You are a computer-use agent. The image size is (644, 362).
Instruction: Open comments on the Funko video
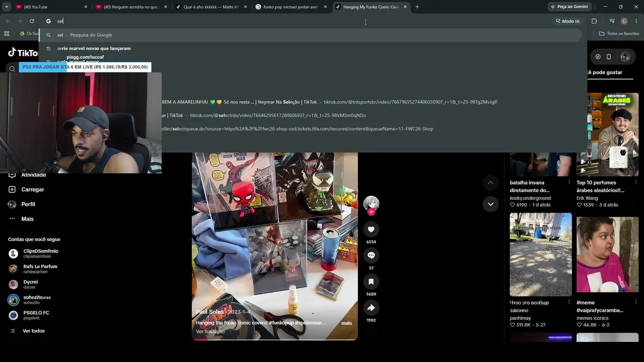pos(371,255)
